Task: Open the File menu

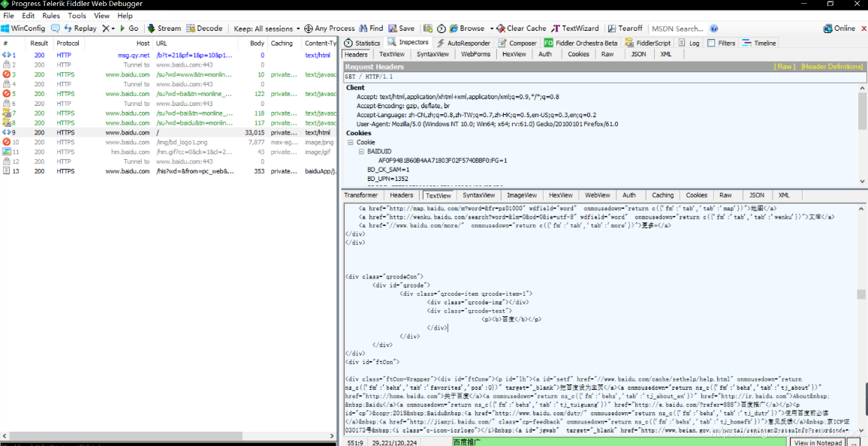Action: 9,16
